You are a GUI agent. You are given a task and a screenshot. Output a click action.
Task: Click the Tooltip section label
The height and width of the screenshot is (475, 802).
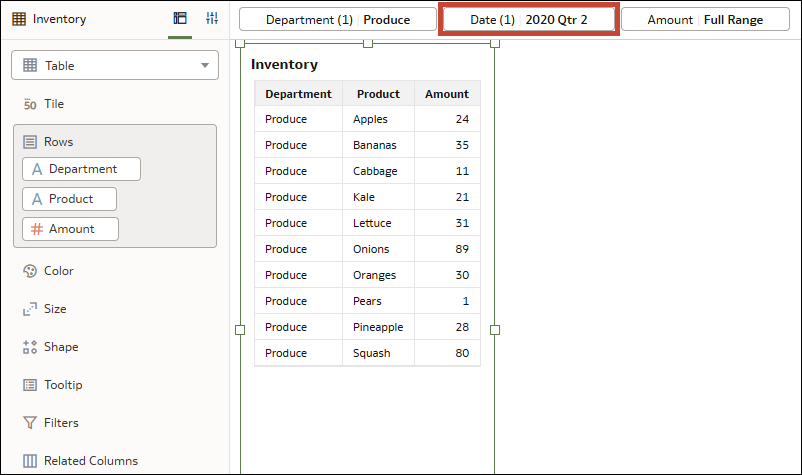[x=63, y=385]
